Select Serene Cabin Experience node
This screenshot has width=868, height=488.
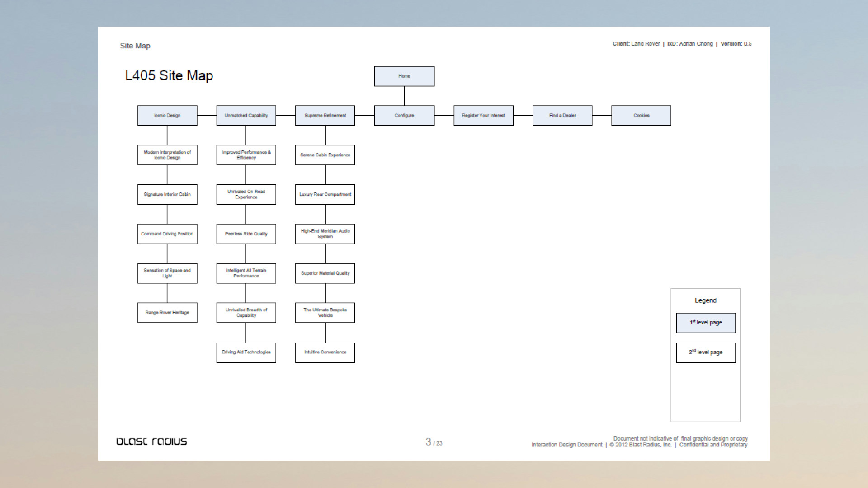pyautogui.click(x=325, y=155)
